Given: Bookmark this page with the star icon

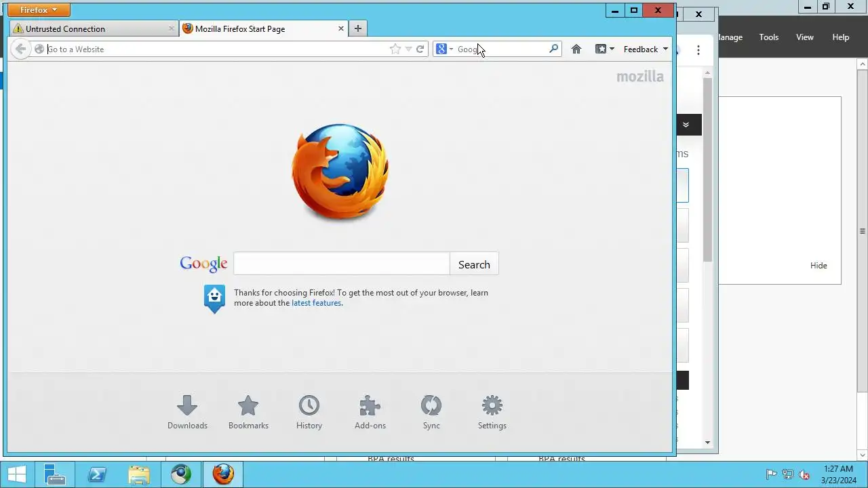Looking at the screenshot, I should [395, 49].
